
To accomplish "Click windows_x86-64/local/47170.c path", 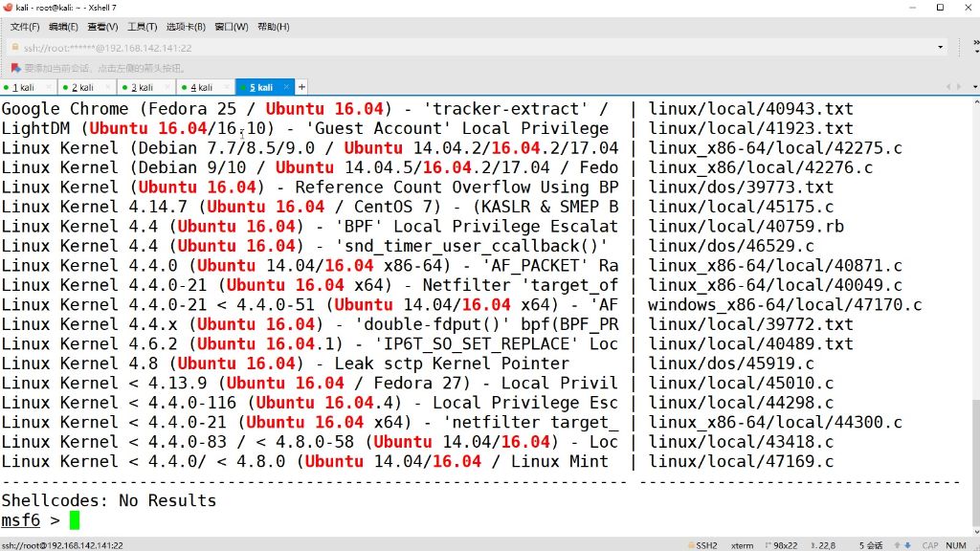I will click(x=785, y=305).
